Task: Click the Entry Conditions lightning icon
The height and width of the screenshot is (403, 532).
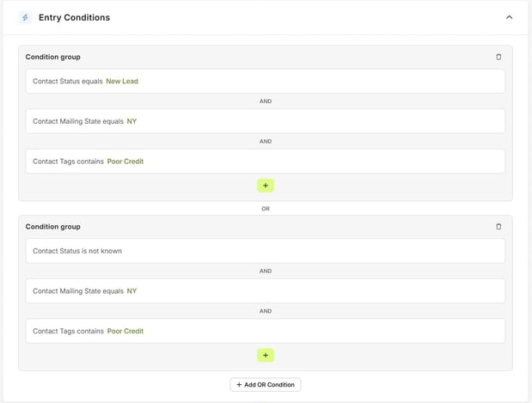Action: [x=25, y=17]
